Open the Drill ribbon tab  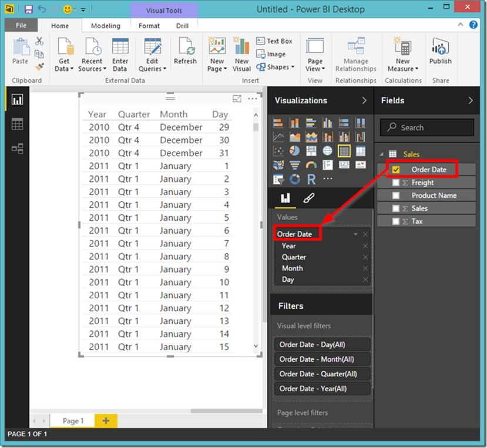click(x=182, y=26)
